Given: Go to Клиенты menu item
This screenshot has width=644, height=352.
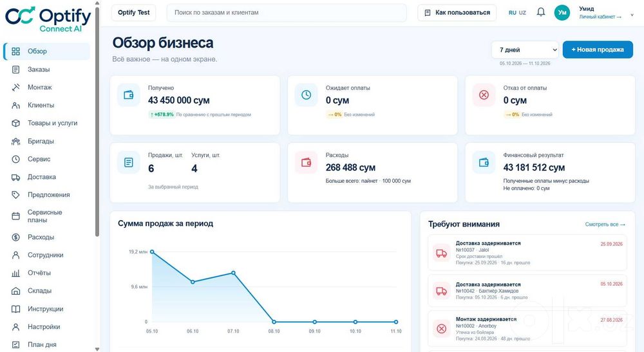Looking at the screenshot, I should [x=47, y=106].
